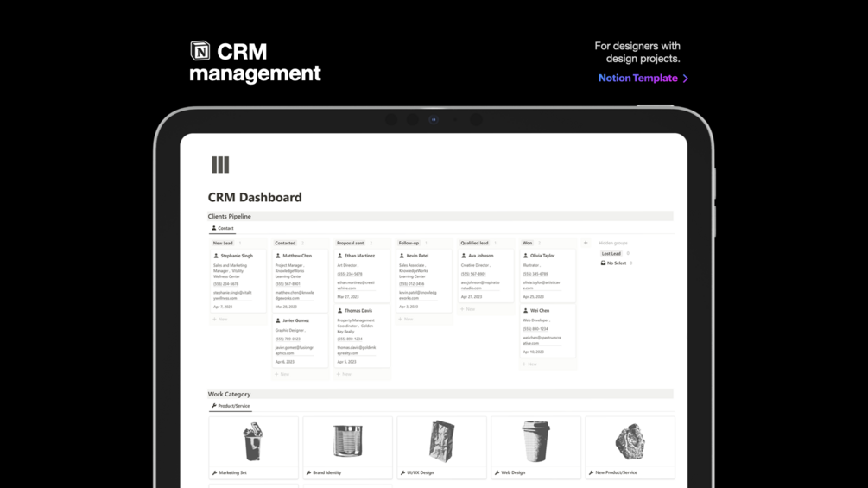Viewport: 868px width, 488px height.
Task: Add new card under Proposal sent column
Action: [345, 374]
